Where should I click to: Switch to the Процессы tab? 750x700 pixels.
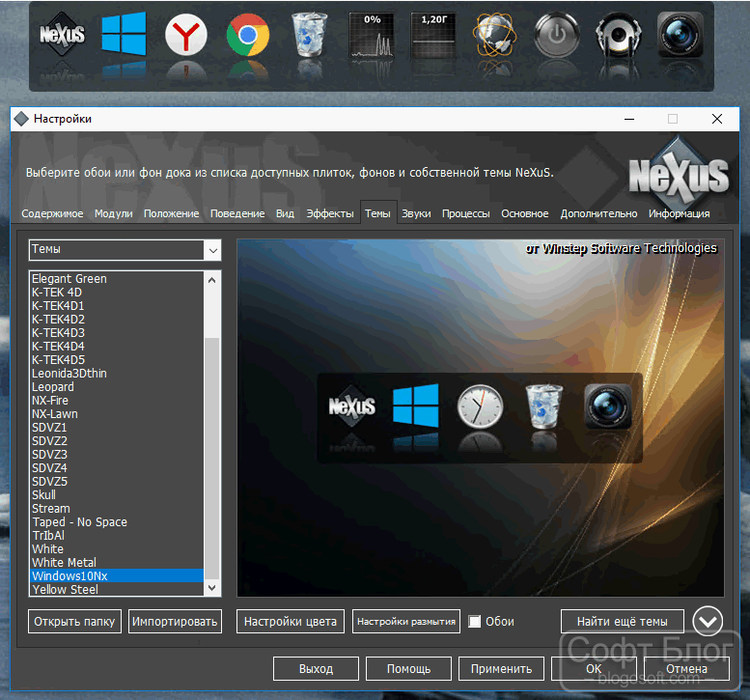click(466, 213)
